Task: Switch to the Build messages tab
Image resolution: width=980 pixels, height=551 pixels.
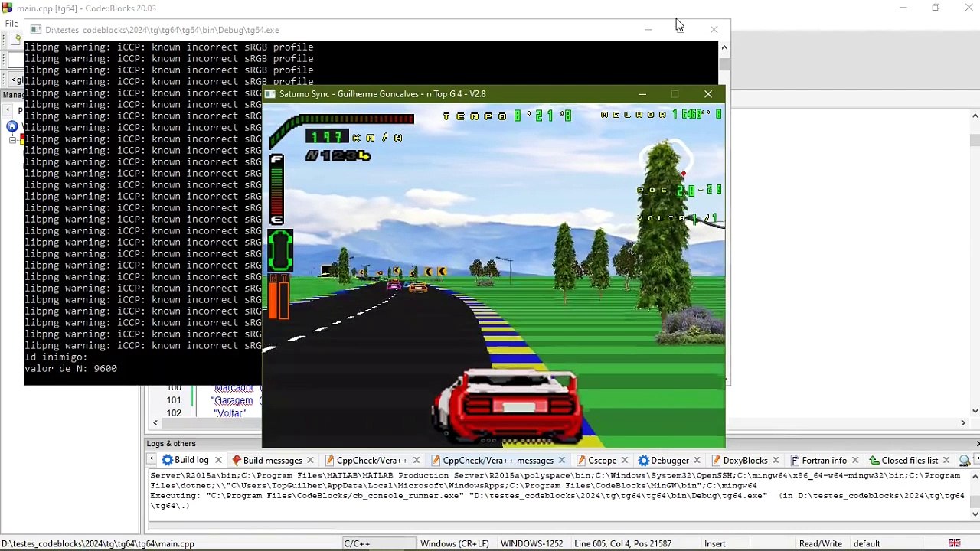Action: pos(273,460)
